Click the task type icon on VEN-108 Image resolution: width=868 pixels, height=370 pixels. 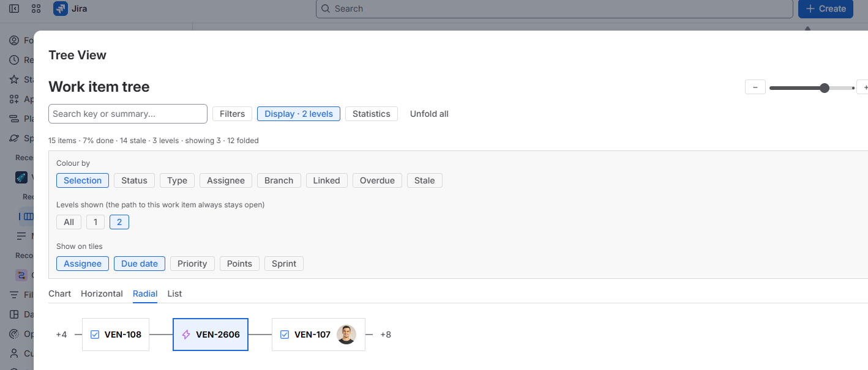(95, 335)
